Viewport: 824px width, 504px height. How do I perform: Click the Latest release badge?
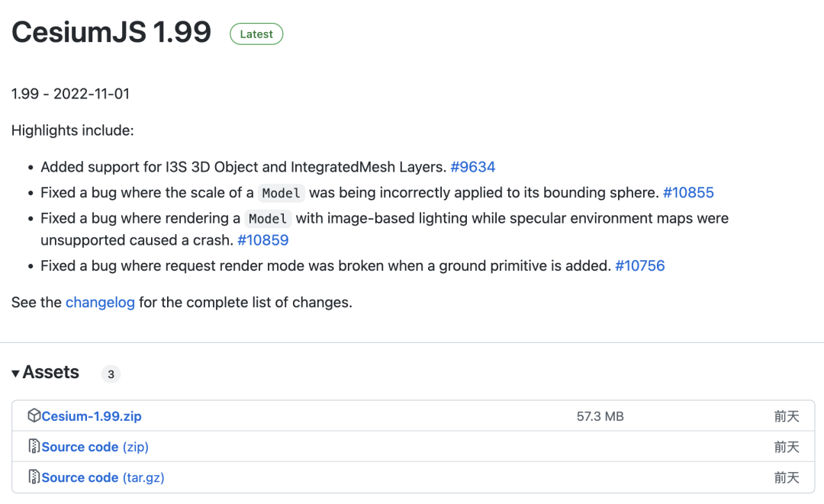click(x=256, y=34)
